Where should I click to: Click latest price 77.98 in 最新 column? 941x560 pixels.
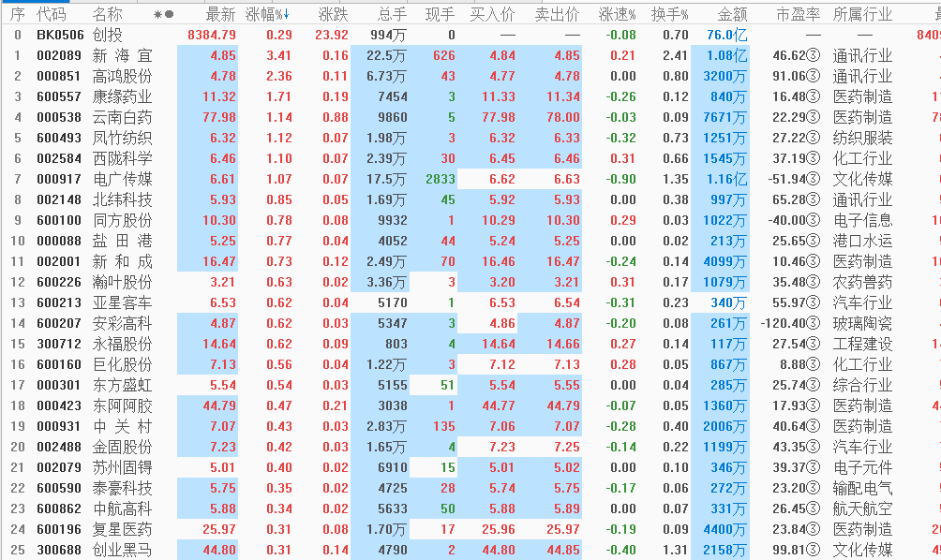click(219, 117)
